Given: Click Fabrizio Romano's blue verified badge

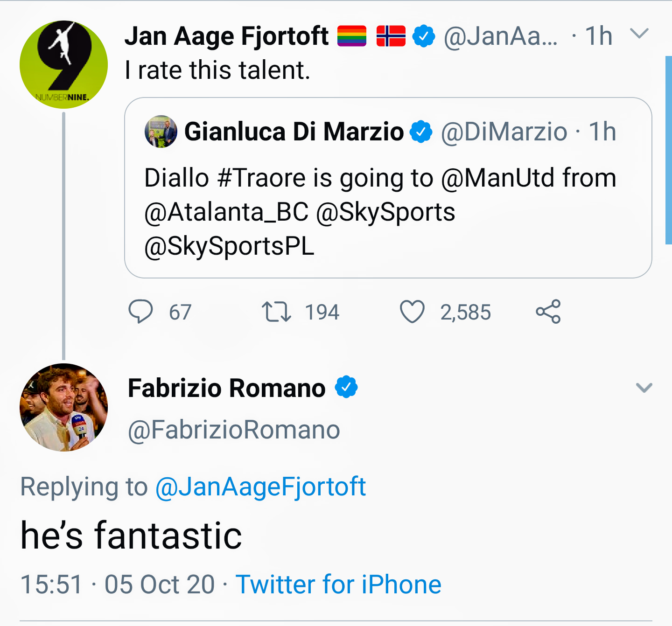Looking at the screenshot, I should pos(346,387).
